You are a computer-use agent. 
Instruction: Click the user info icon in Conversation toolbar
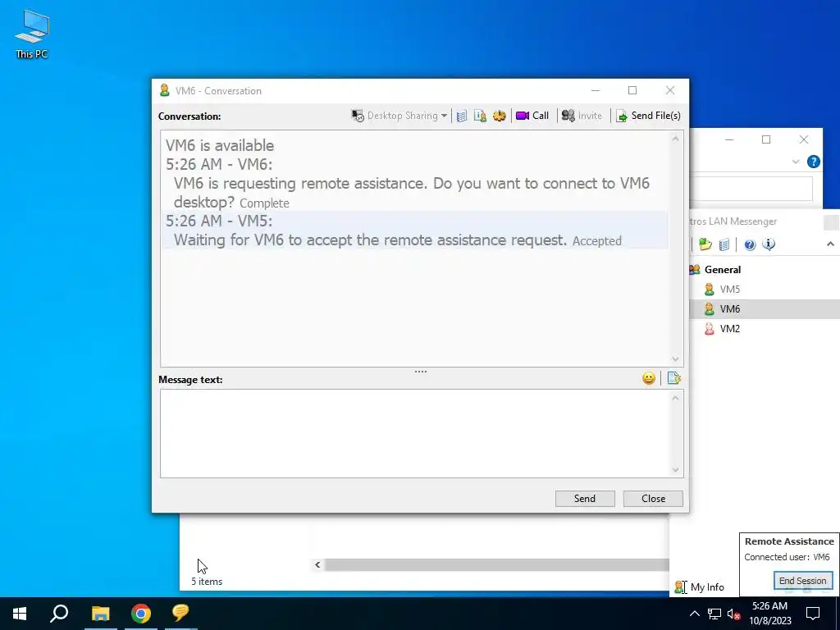[x=480, y=116]
